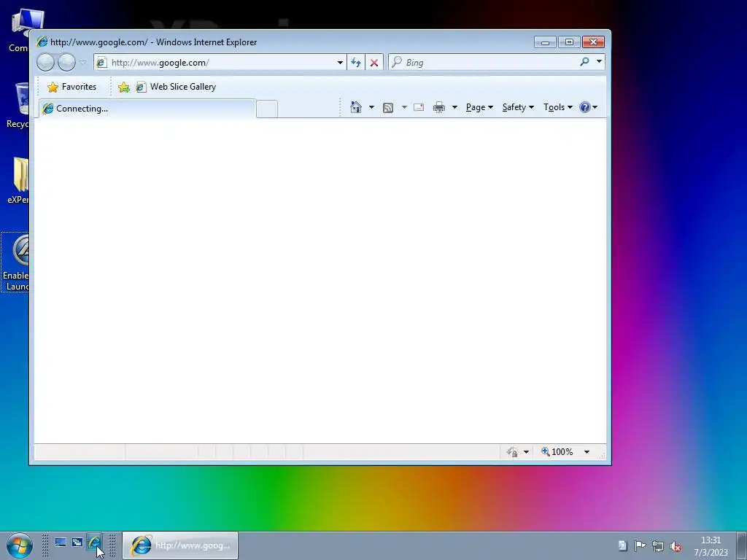747x560 pixels.
Task: Expand the Home button dropdown arrow
Action: point(371,107)
